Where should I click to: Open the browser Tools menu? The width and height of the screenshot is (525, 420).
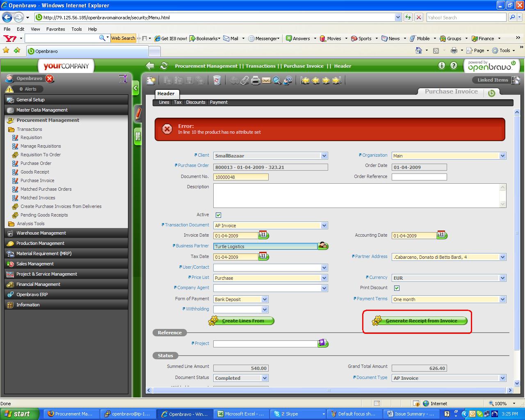[77, 29]
